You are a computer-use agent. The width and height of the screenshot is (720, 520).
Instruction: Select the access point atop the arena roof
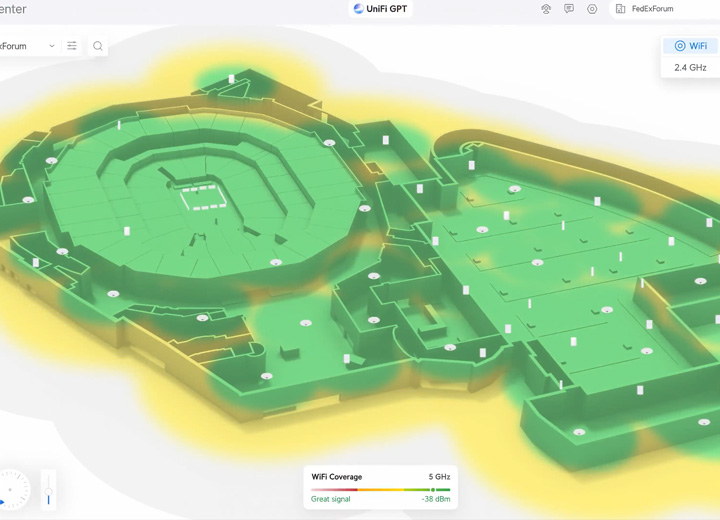(231, 78)
